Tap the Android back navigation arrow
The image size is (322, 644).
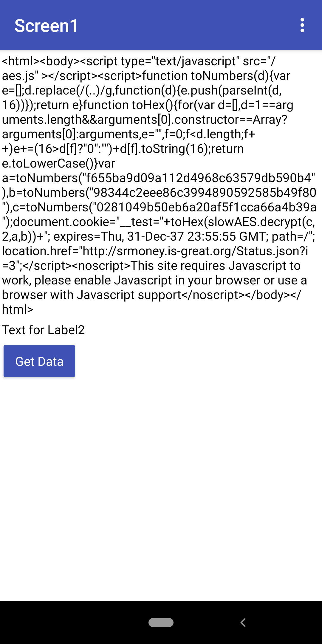[243, 622]
